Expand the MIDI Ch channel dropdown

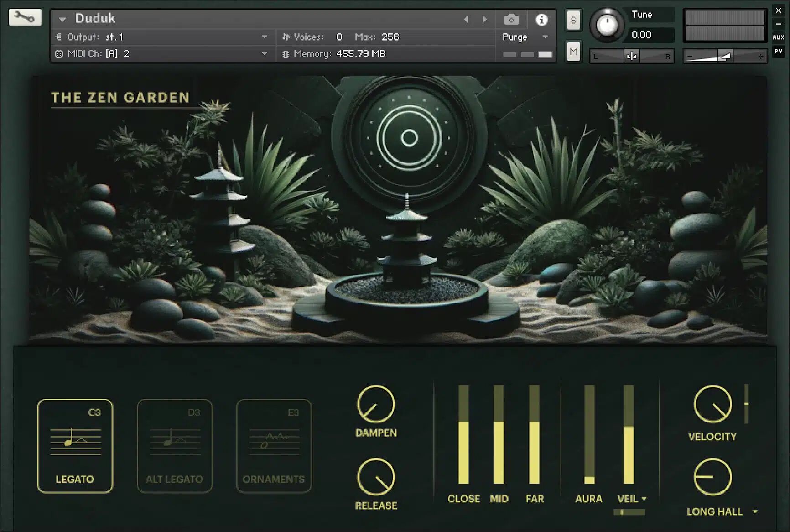click(265, 54)
